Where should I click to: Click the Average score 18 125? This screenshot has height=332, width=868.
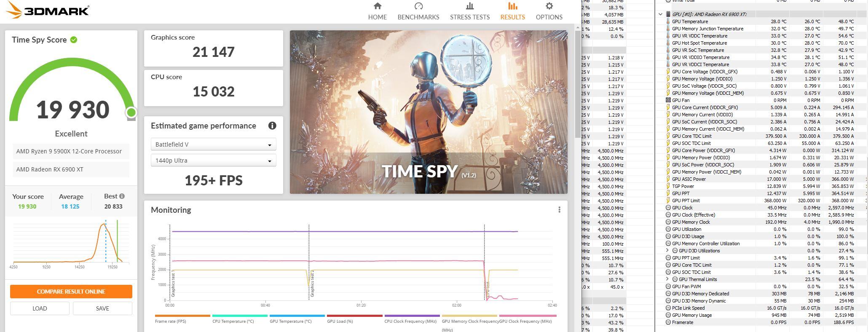coord(70,206)
